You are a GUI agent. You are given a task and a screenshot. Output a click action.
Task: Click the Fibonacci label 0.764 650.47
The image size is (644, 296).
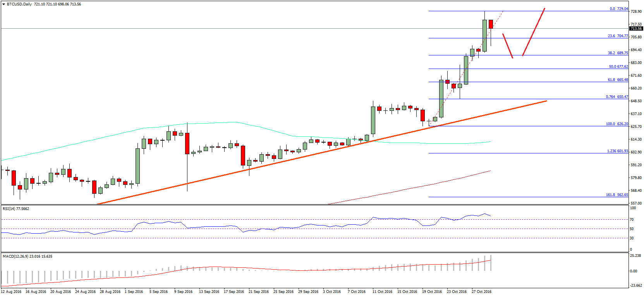(x=617, y=97)
